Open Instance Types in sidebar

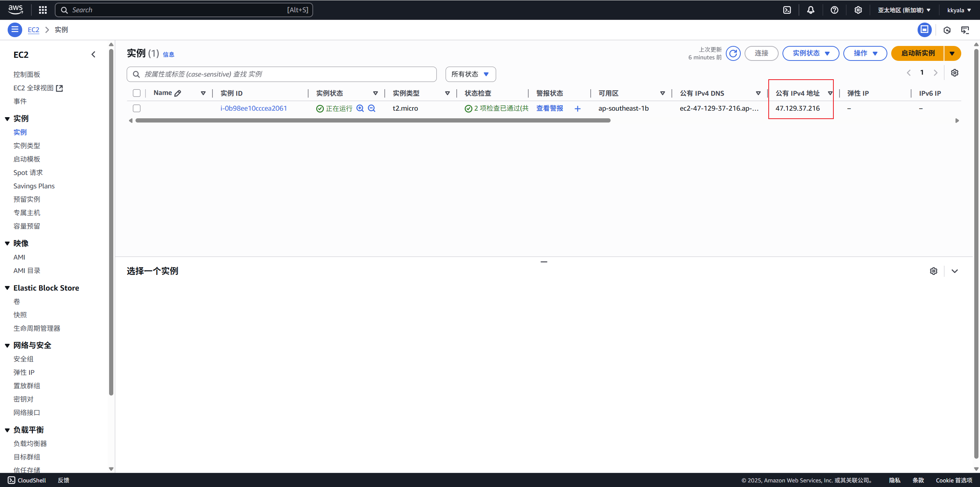point(27,145)
